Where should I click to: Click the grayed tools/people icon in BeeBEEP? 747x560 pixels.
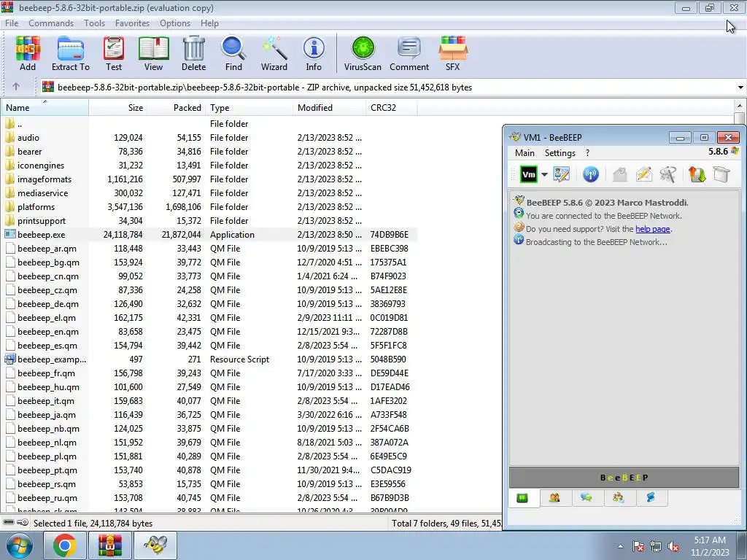pos(668,174)
